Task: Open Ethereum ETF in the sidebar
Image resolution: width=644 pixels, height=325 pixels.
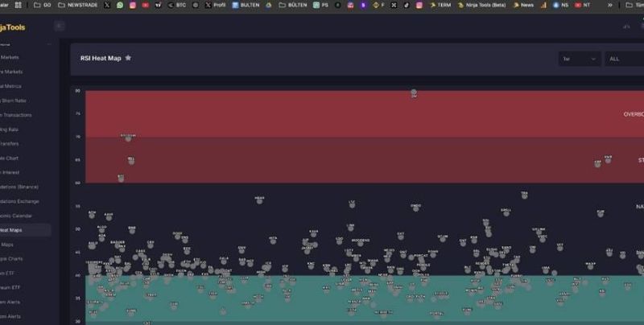Action: point(10,288)
